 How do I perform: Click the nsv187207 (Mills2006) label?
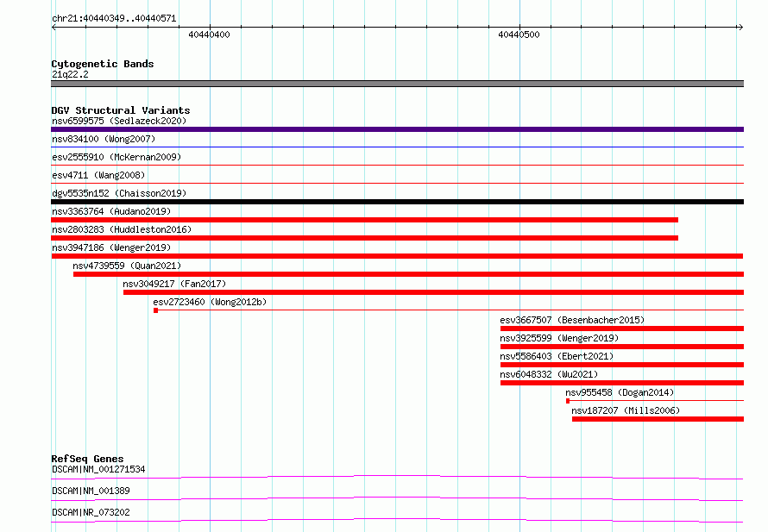coord(626,410)
